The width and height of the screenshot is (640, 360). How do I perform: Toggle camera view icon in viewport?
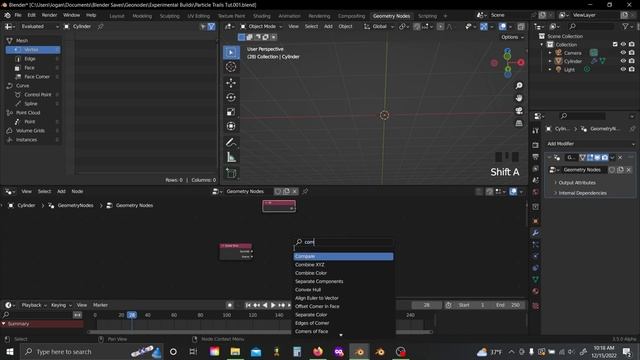519,111
